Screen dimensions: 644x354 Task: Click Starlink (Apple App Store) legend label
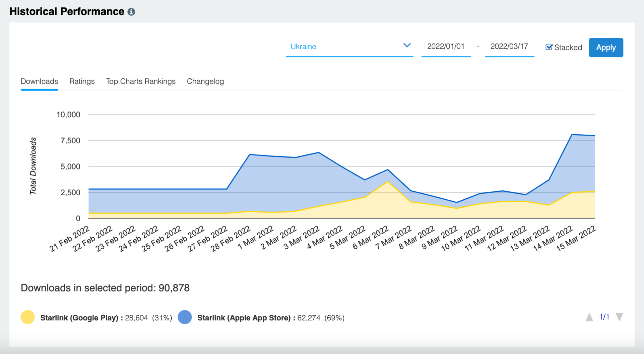click(244, 318)
